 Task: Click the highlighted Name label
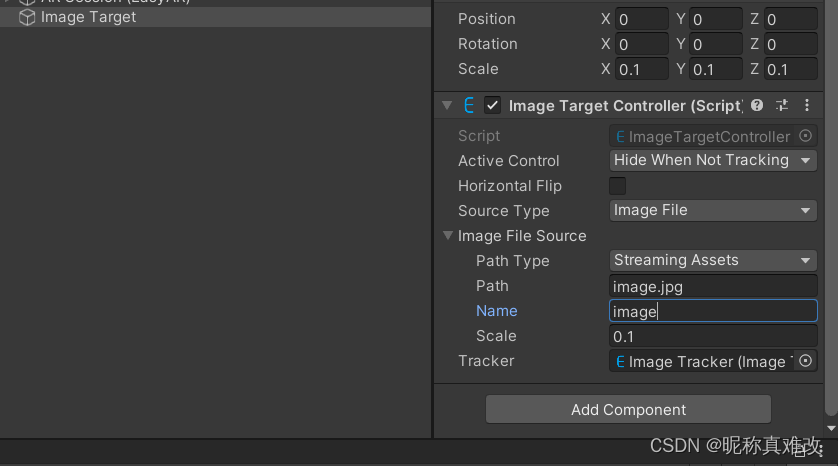pyautogui.click(x=496, y=310)
